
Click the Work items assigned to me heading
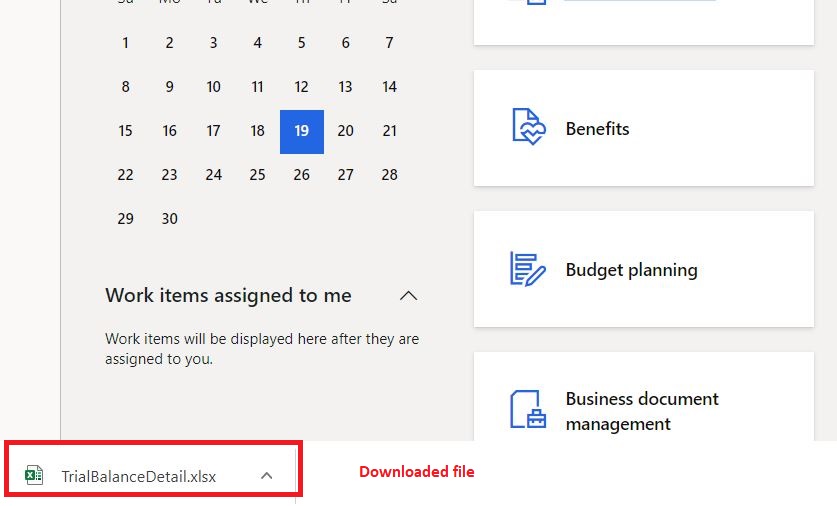tap(229, 295)
